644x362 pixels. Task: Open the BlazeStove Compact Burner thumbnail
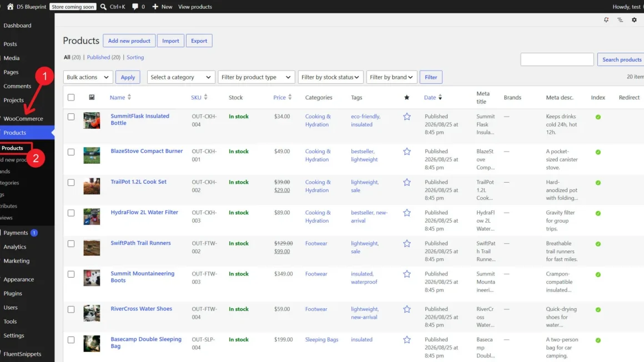click(92, 155)
